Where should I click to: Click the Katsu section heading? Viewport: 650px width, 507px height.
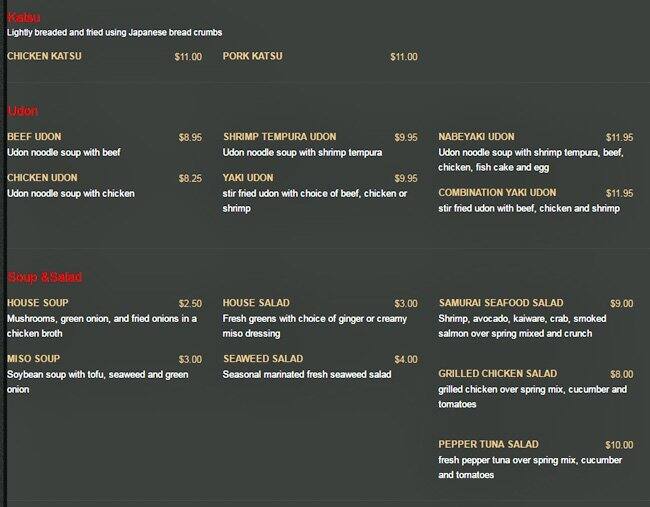click(23, 17)
